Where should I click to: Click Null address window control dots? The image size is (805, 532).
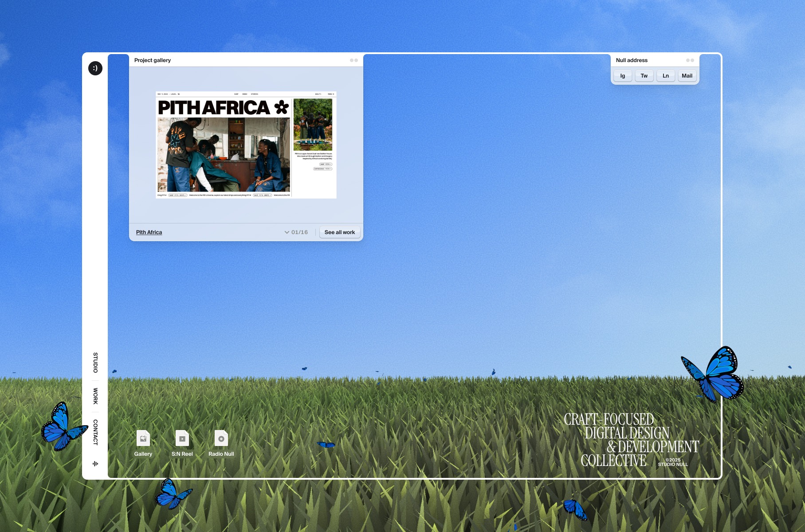(690, 60)
